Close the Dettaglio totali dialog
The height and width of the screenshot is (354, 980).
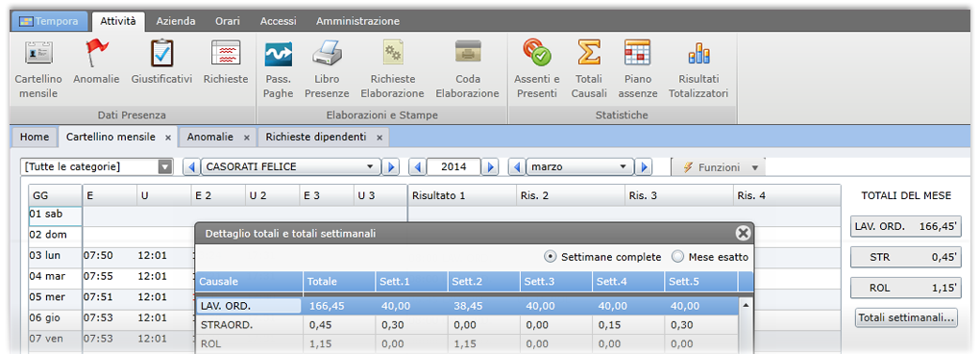743,234
